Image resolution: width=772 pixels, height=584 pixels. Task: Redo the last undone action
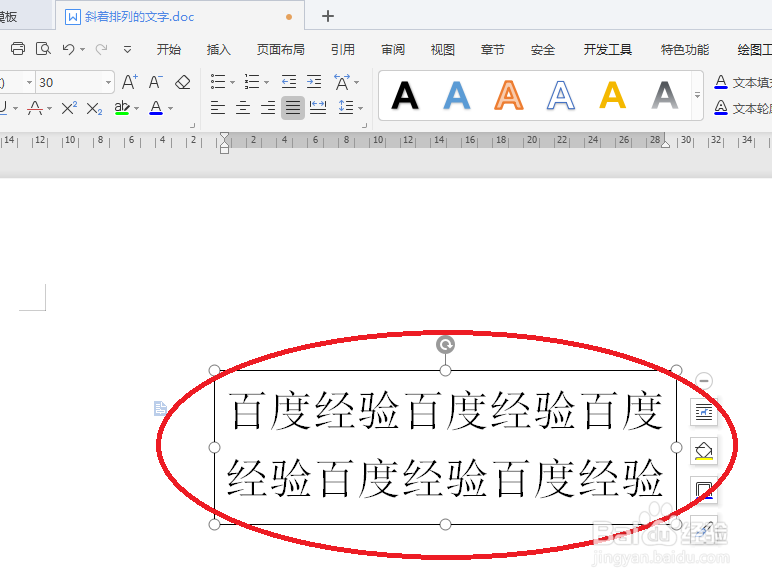(x=101, y=49)
